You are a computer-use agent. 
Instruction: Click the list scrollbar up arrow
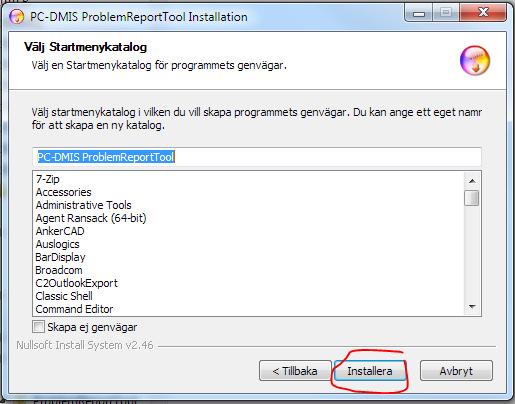472,181
